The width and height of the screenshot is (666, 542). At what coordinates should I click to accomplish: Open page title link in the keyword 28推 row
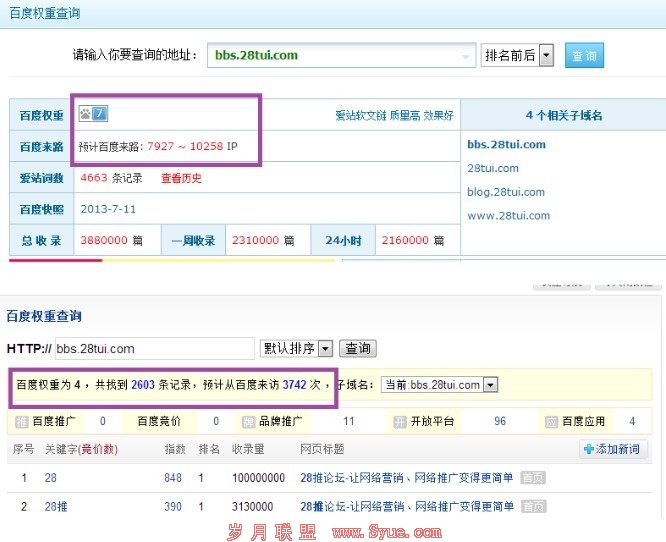coord(407,506)
